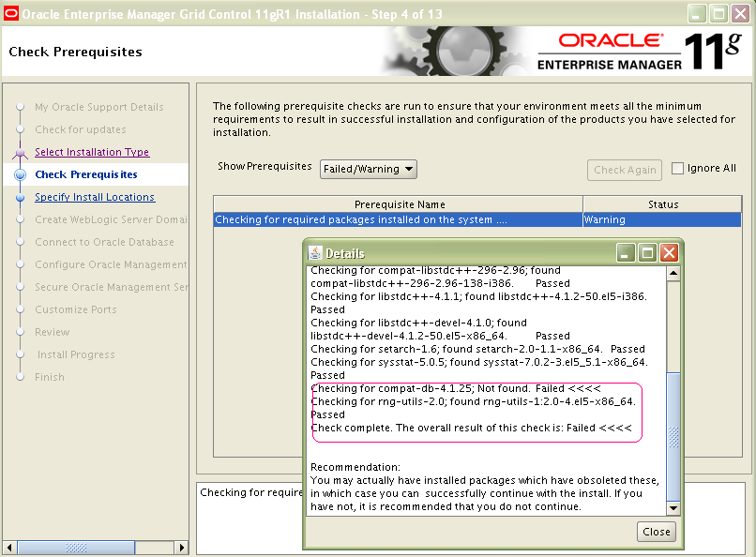
Task: Click the Check Prerequisites step bullet
Action: [x=20, y=174]
